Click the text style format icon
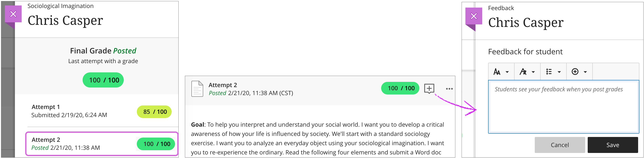The image size is (644, 158). point(523,72)
